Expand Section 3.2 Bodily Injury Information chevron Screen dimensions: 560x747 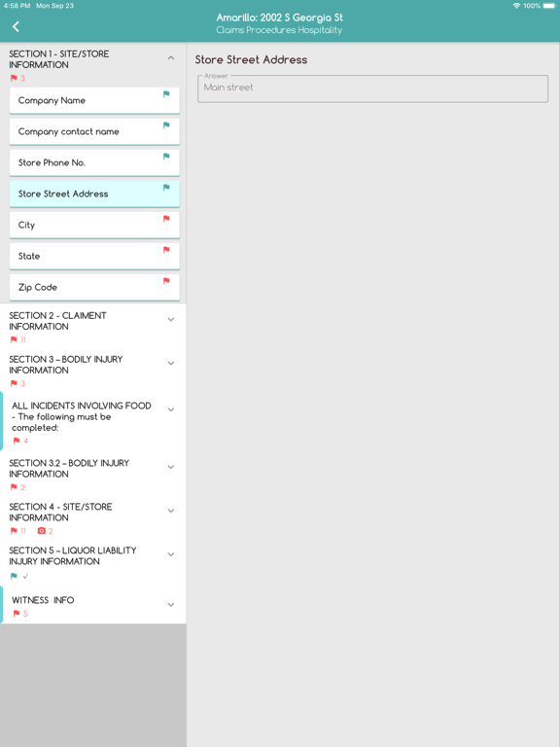(x=170, y=467)
